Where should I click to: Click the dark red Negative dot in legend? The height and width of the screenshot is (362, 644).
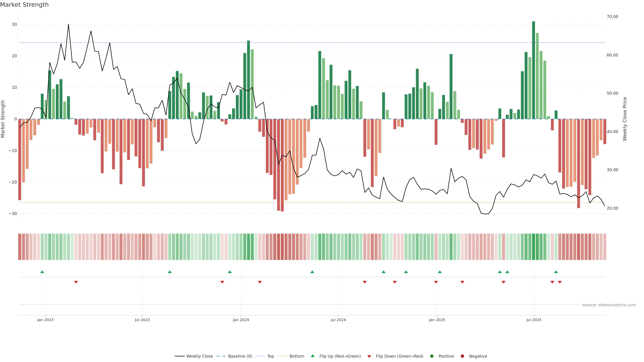(462, 356)
